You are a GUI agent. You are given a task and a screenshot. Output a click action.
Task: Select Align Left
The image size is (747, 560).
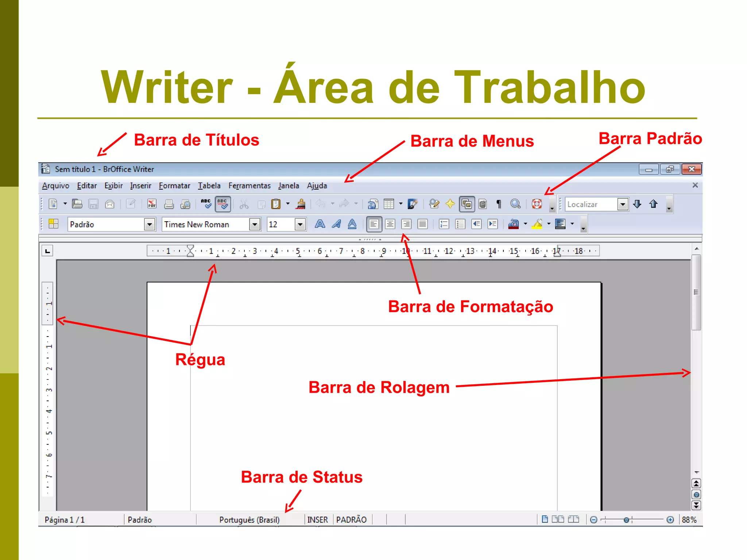tap(374, 224)
